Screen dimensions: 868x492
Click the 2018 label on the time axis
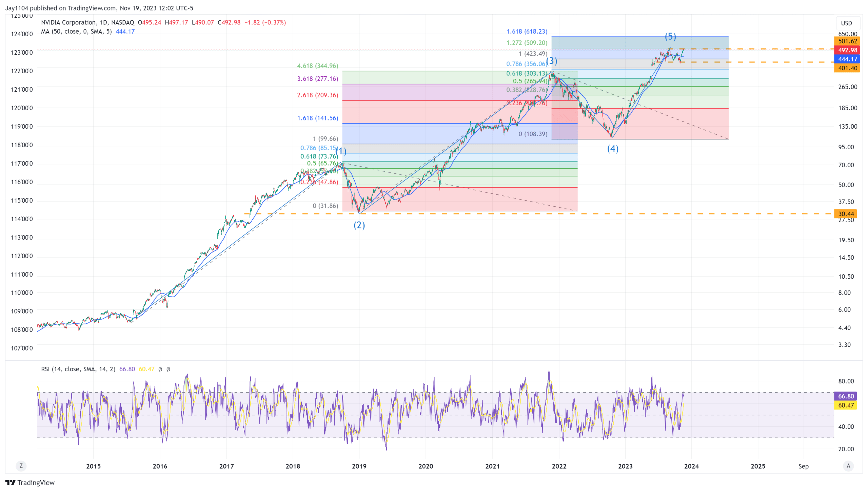coord(293,466)
